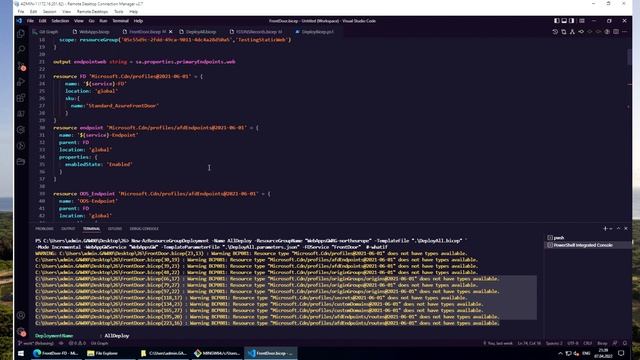Click the editor history icon in the tab bar
Screen dimensions: 640x360
coord(555,32)
